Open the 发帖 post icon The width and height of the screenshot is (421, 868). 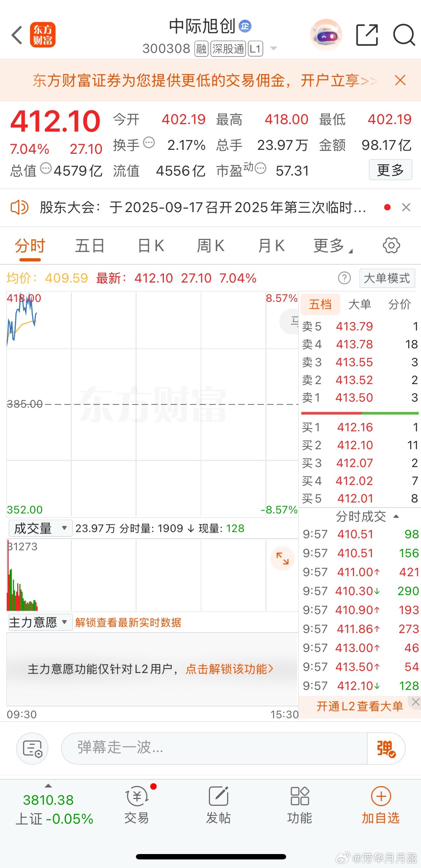tap(218, 805)
